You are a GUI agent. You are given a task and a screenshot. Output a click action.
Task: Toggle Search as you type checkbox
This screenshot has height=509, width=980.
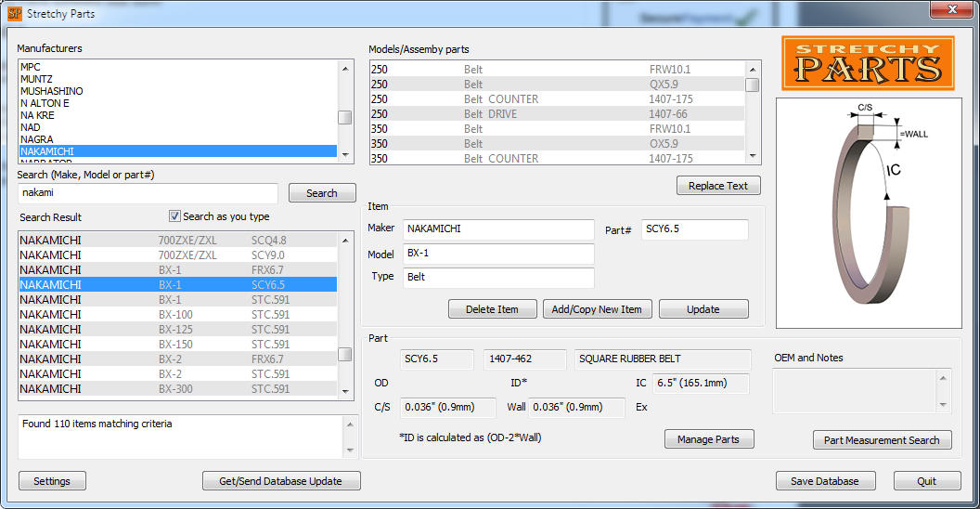[174, 215]
